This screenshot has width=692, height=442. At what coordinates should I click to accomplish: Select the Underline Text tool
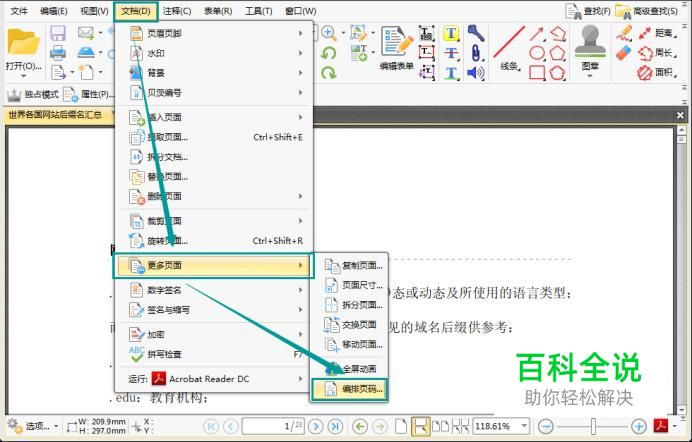[451, 72]
